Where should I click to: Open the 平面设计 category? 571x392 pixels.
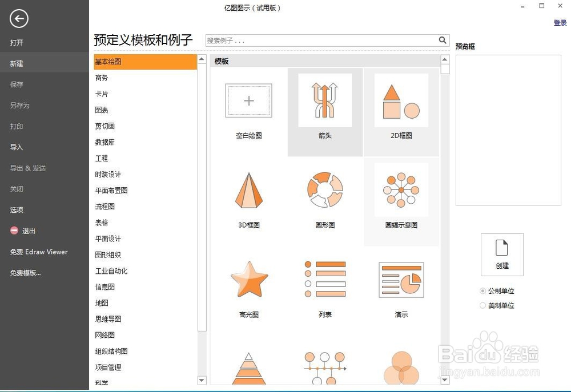tap(108, 239)
